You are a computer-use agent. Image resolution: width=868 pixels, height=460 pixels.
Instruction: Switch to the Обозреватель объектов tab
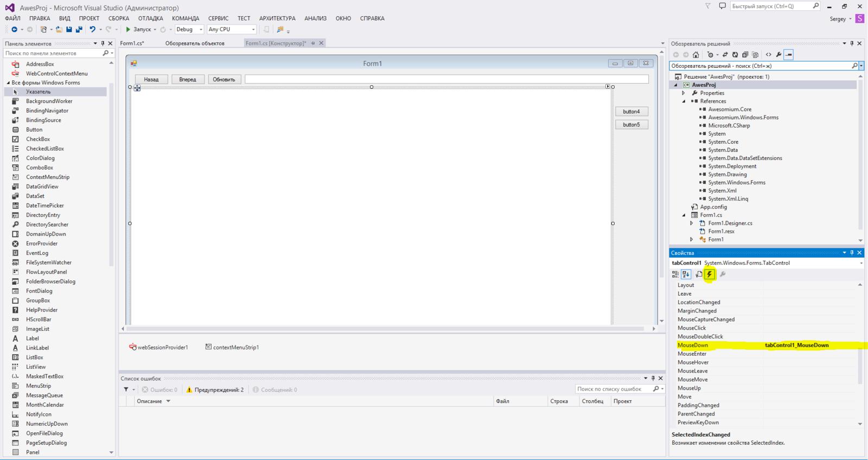point(195,43)
